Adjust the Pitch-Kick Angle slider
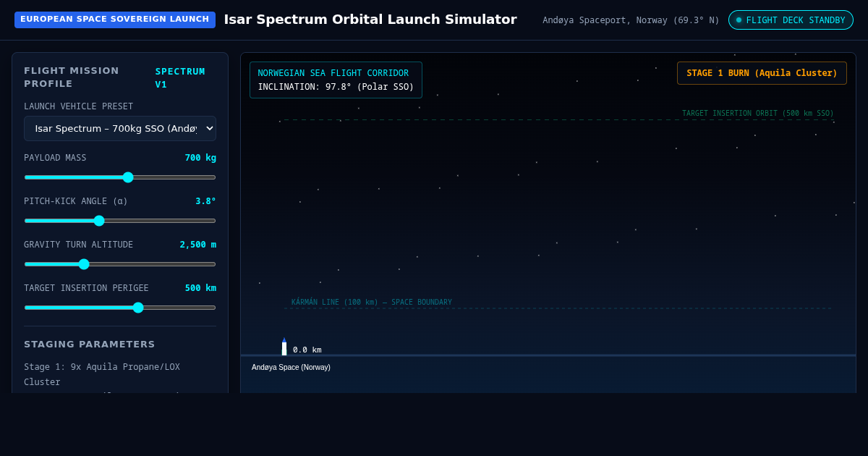Screen dimensions: 868x456 coord(120,221)
